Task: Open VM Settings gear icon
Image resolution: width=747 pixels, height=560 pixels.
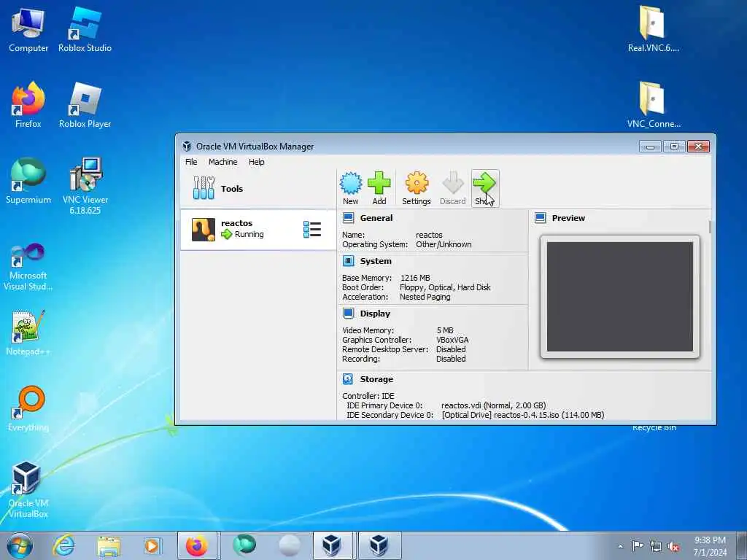Action: pyautogui.click(x=417, y=188)
